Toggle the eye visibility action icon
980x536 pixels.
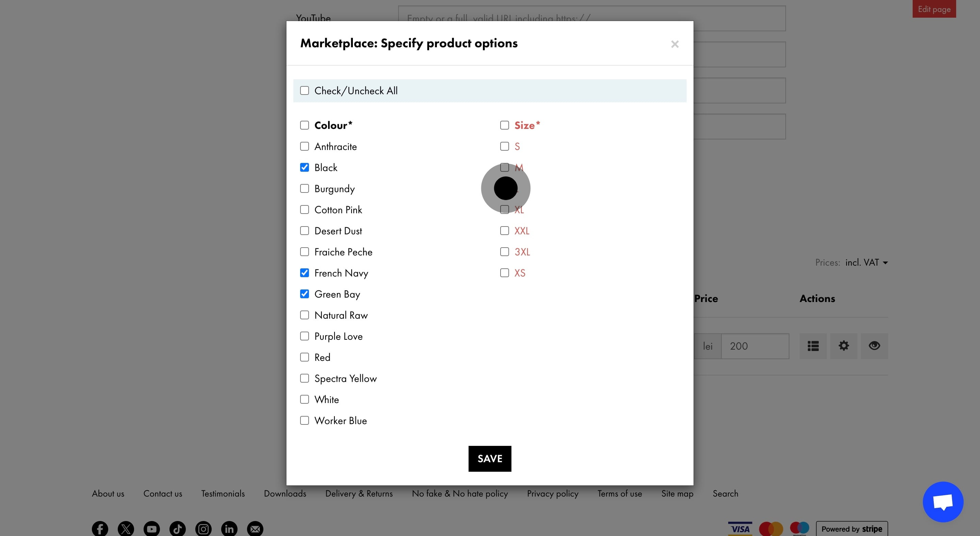pos(874,346)
